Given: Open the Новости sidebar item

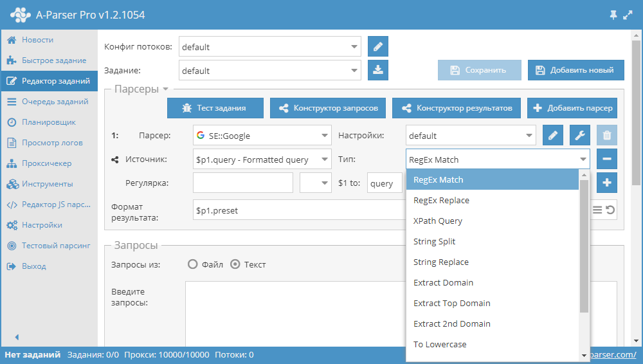Looking at the screenshot, I should click(50, 40).
